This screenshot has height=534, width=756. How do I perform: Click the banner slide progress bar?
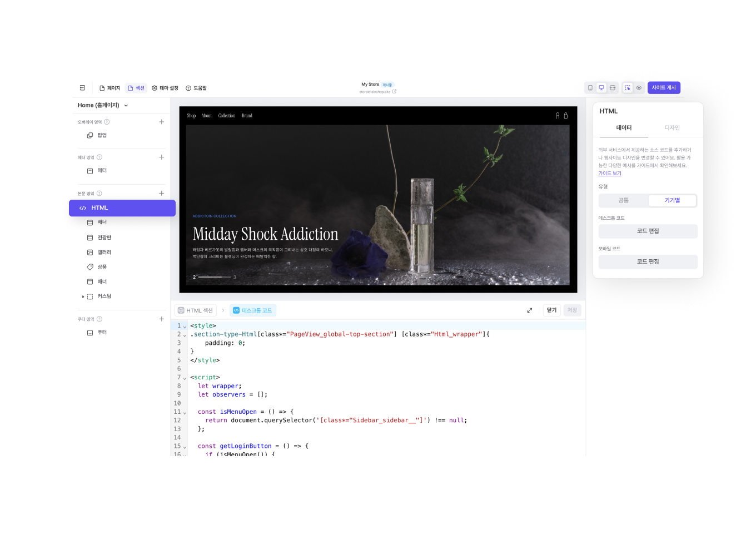tap(214, 276)
